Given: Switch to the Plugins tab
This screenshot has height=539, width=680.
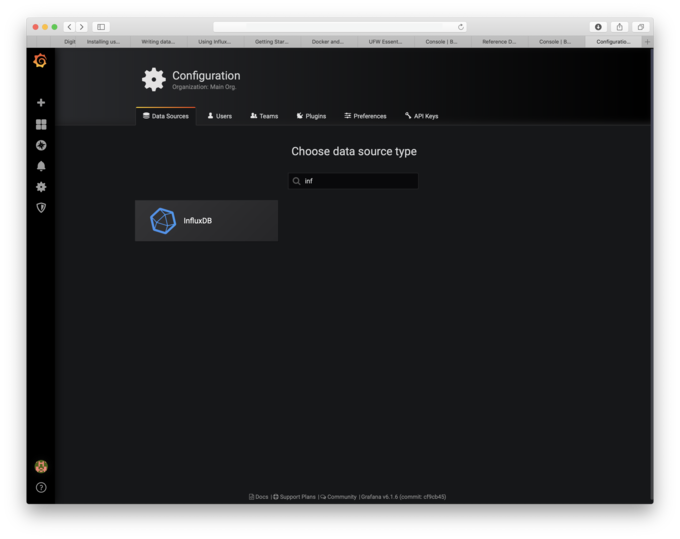Looking at the screenshot, I should point(311,116).
